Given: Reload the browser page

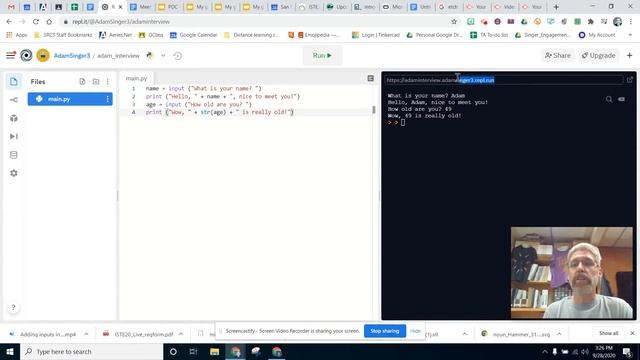Looking at the screenshot, I should click(36, 22).
